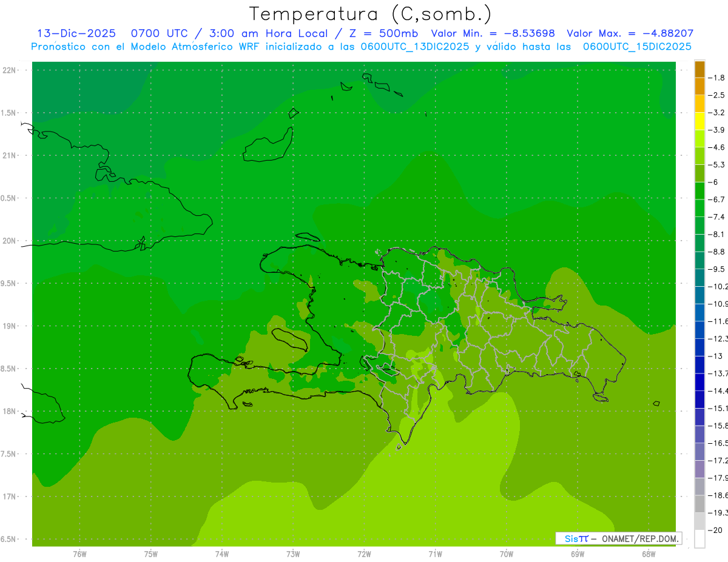
Task: Click the 18N latitude axis label
Action: click(10, 412)
